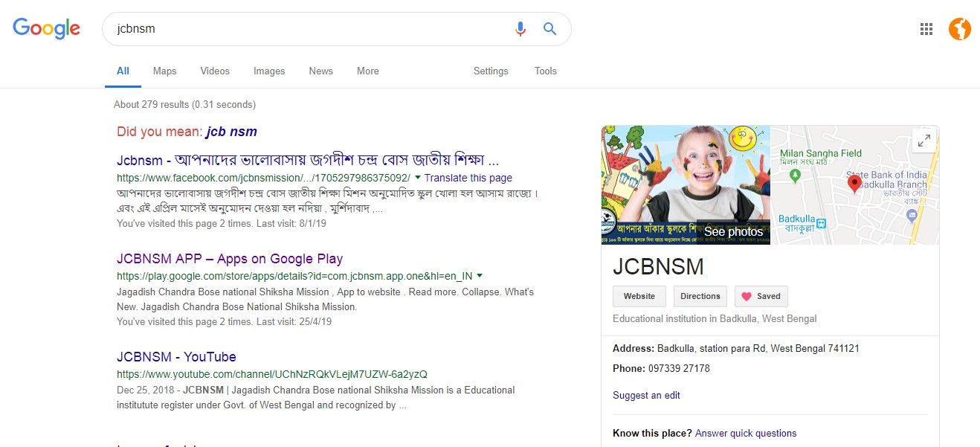Screen dimensions: 980x447
Task: Select the All results tab
Action: click(123, 71)
